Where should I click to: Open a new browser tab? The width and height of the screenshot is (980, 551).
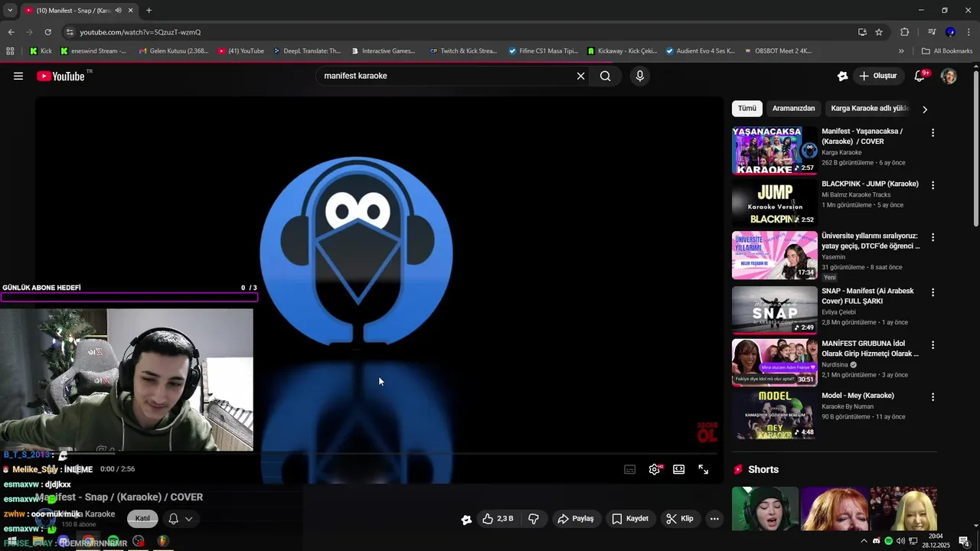(149, 11)
